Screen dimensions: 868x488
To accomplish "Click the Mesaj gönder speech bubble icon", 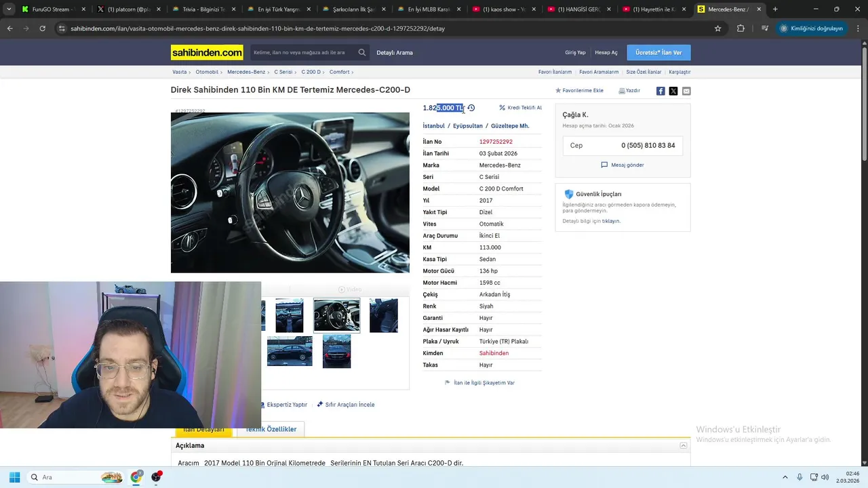I will tap(604, 165).
